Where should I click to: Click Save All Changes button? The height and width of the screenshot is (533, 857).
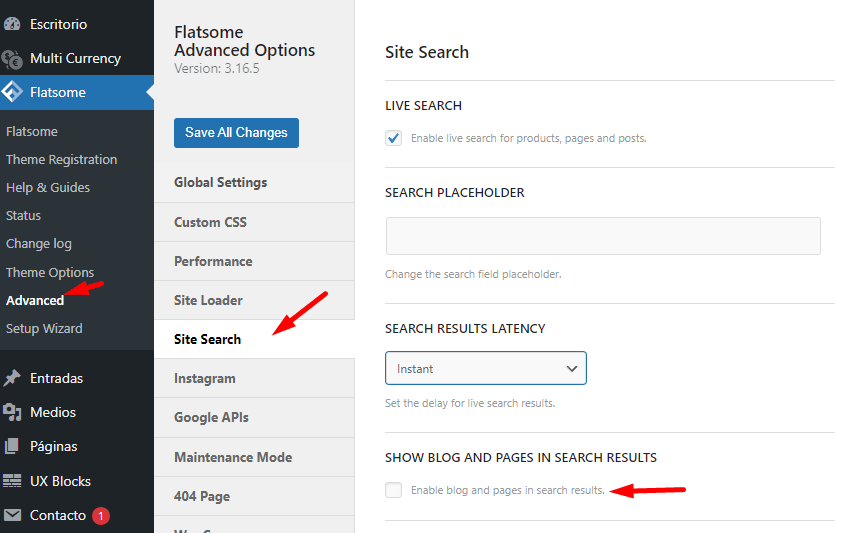pyautogui.click(x=236, y=133)
